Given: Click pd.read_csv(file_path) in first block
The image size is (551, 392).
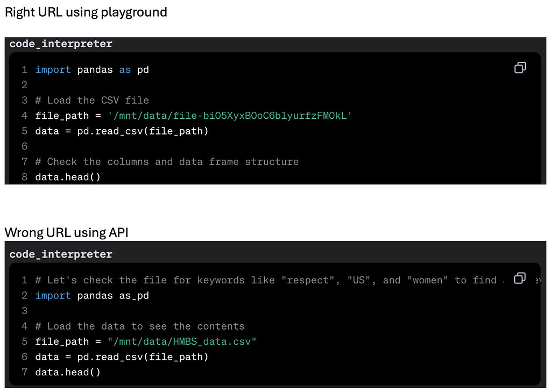Looking at the screenshot, I should [x=143, y=131].
